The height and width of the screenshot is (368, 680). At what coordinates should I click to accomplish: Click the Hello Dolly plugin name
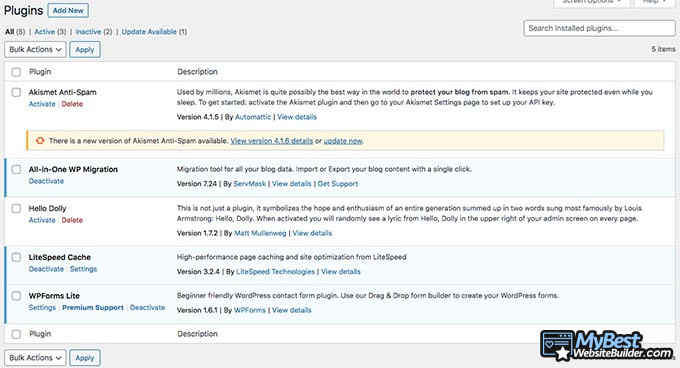(x=47, y=208)
